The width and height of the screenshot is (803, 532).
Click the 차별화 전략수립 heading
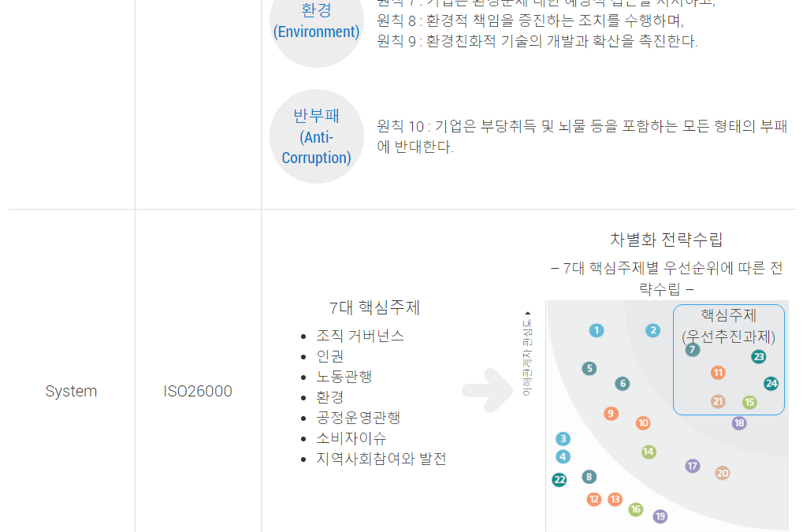point(666,239)
